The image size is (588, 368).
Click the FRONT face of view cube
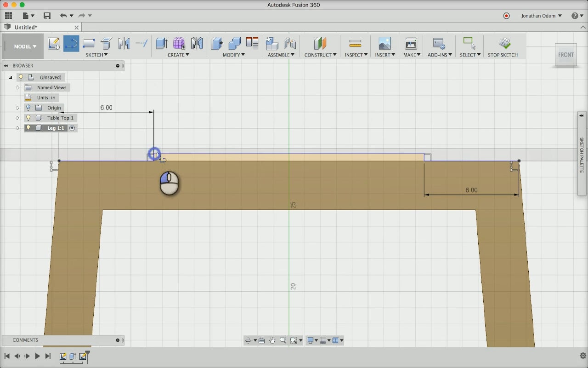point(565,55)
